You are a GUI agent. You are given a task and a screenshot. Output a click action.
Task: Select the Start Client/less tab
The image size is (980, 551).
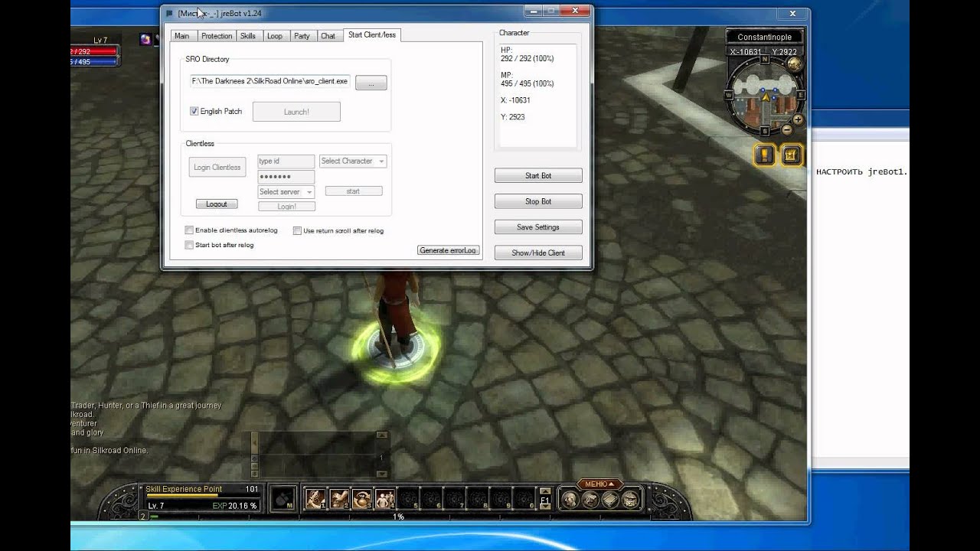point(371,35)
